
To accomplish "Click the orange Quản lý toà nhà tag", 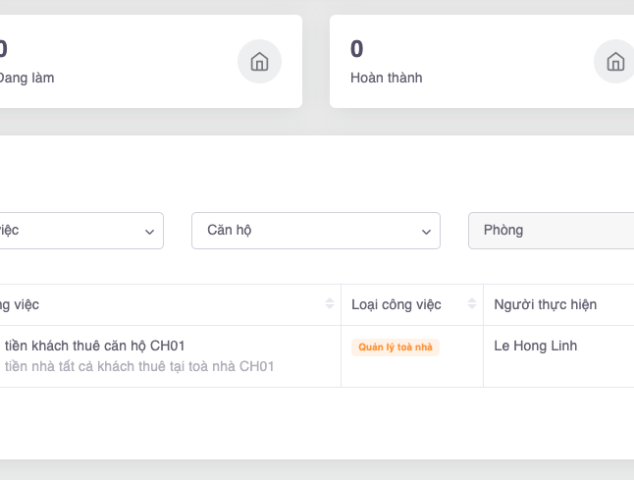I will tap(395, 347).
